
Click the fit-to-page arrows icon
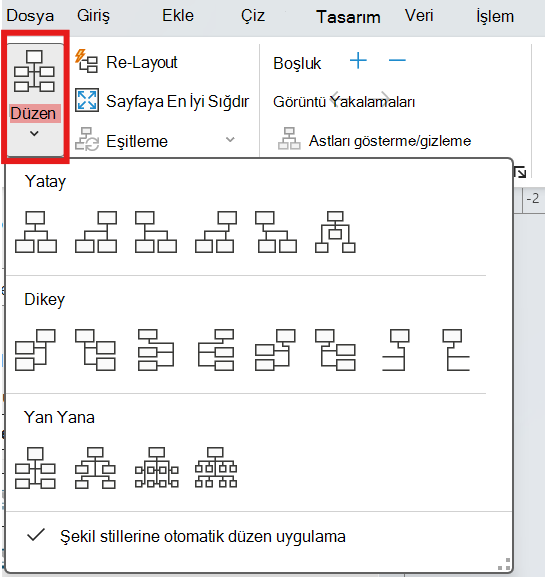tap(87, 100)
